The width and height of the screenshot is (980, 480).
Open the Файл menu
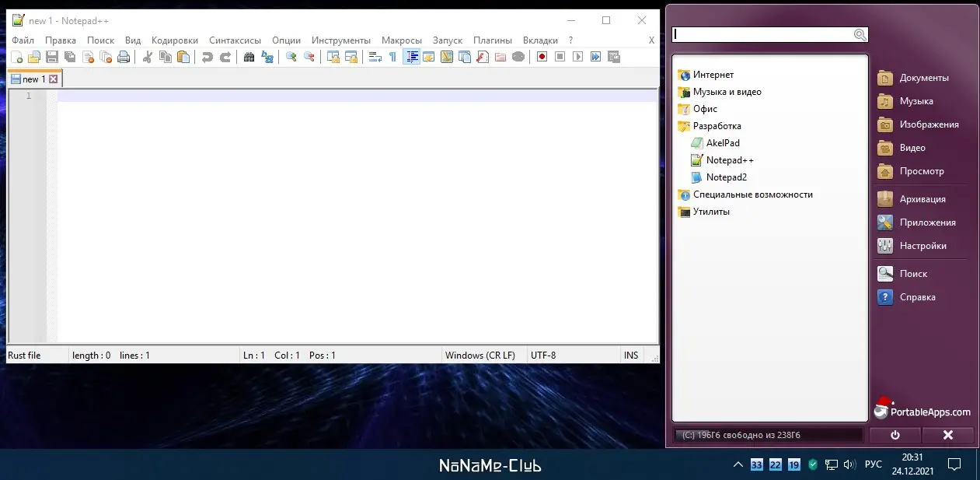(x=23, y=40)
